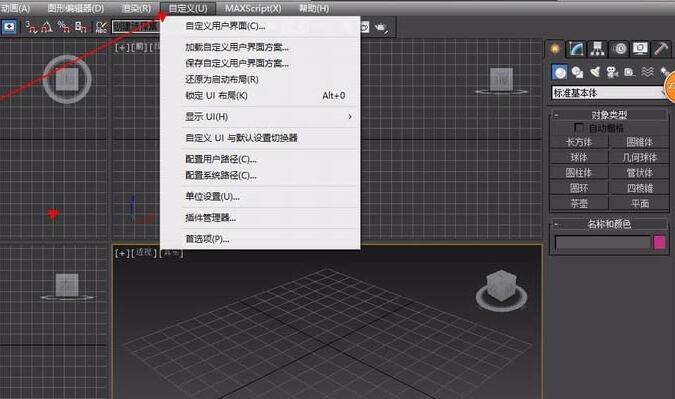Click the 几何球体 button
Image resolution: width=675 pixels, height=399 pixels.
(639, 158)
